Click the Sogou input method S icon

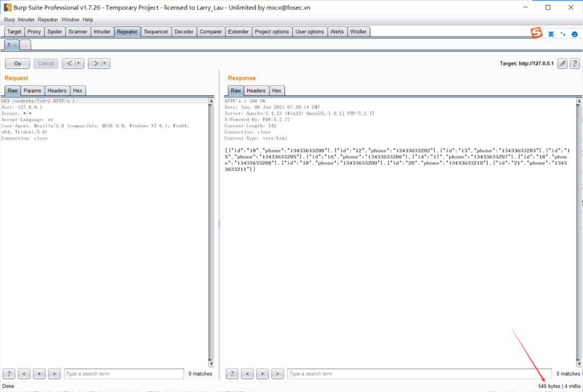536,33
